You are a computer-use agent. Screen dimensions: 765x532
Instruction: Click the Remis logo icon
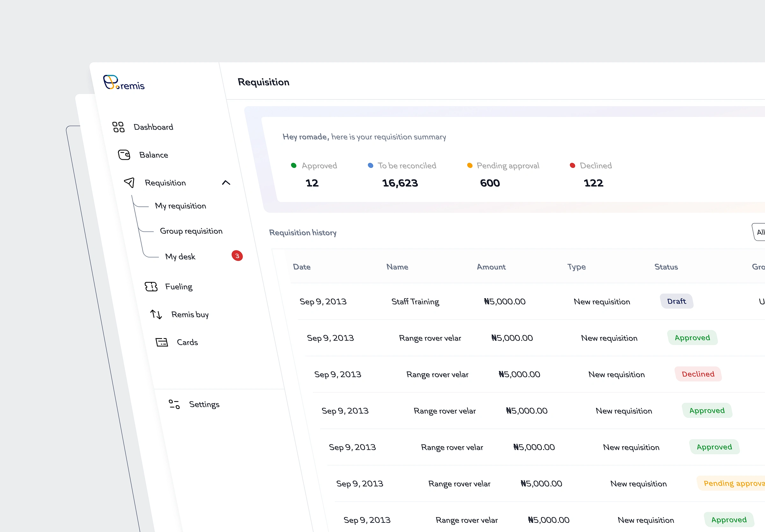point(111,82)
